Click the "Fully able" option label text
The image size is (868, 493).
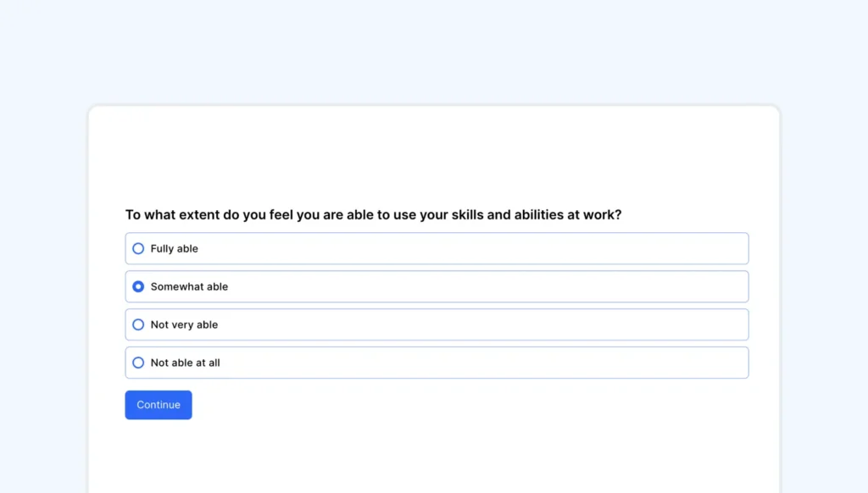coord(174,248)
